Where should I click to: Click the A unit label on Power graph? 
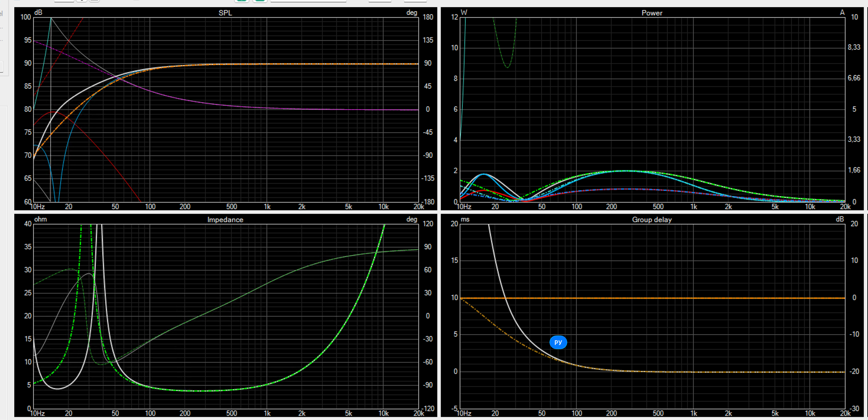842,12
